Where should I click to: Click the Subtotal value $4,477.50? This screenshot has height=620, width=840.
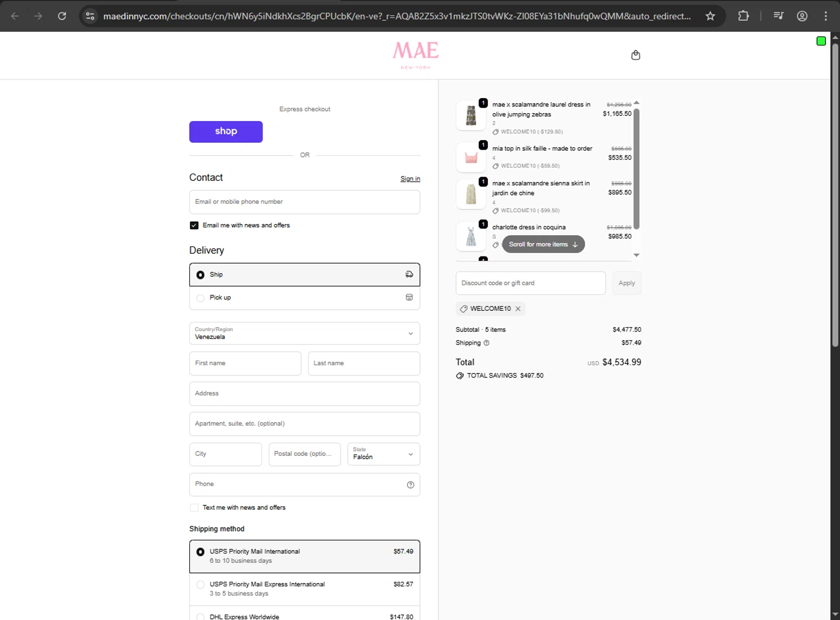point(627,330)
